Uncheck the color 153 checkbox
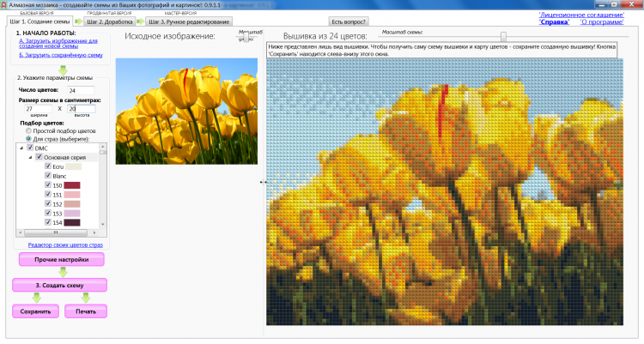The height and width of the screenshot is (344, 644). point(48,213)
